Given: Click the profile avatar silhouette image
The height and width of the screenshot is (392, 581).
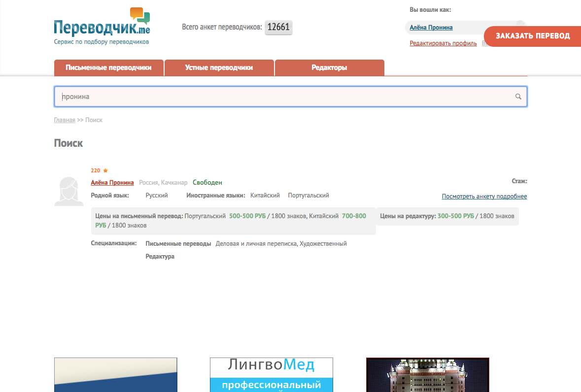Looking at the screenshot, I should click(x=69, y=192).
